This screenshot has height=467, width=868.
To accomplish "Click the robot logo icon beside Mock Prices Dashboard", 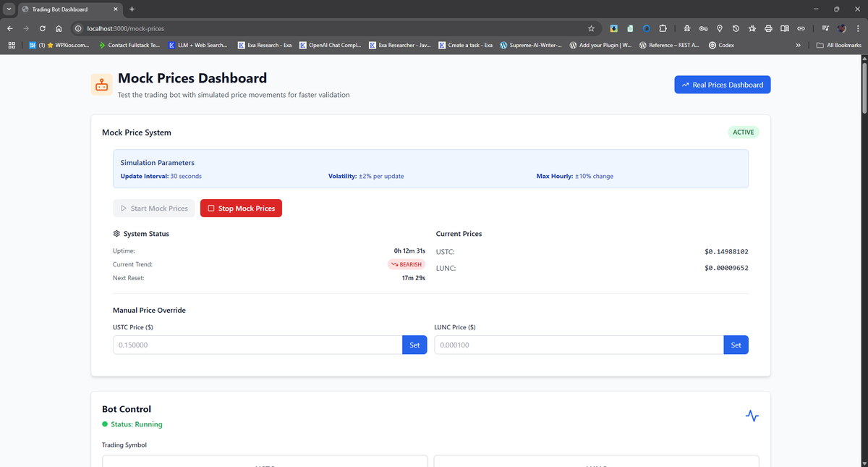I will (101, 85).
